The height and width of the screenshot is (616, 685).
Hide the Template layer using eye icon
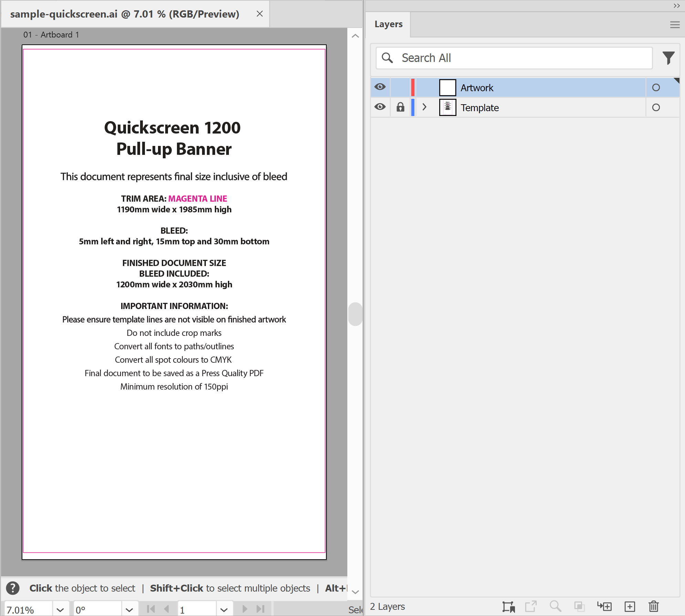[380, 107]
